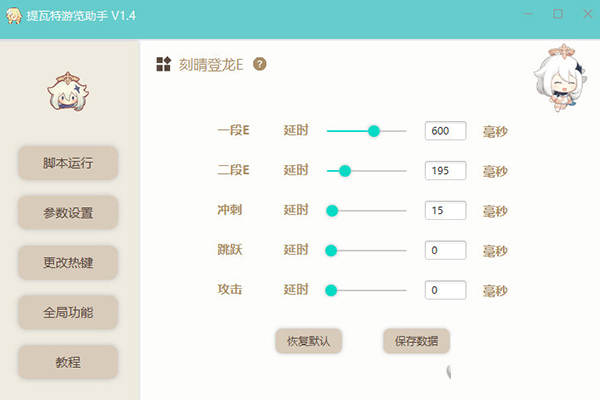Viewport: 600px width, 400px height.
Task: Focus the 冲刺 delay field showing 15
Action: point(445,211)
